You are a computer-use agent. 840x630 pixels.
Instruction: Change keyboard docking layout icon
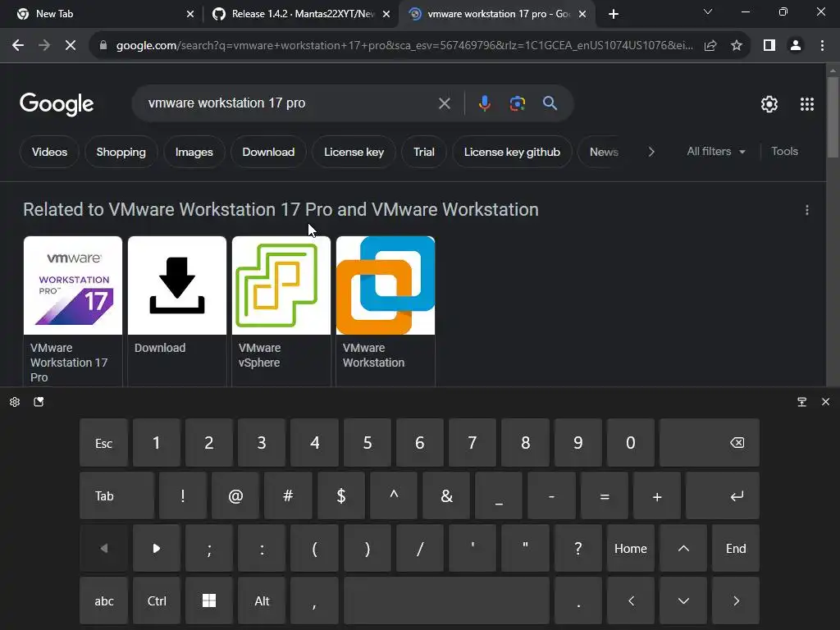coord(802,402)
